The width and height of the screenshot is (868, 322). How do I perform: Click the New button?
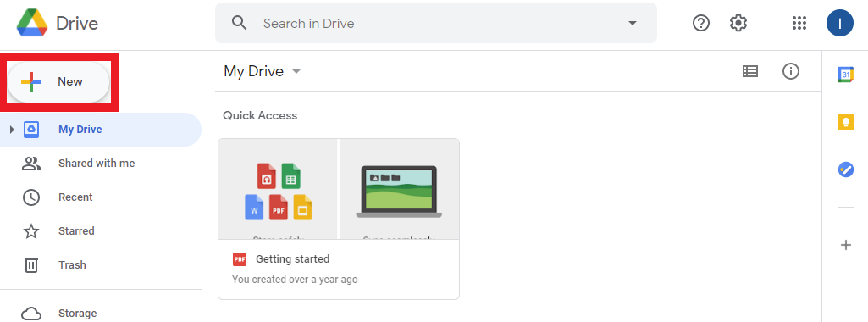click(58, 82)
